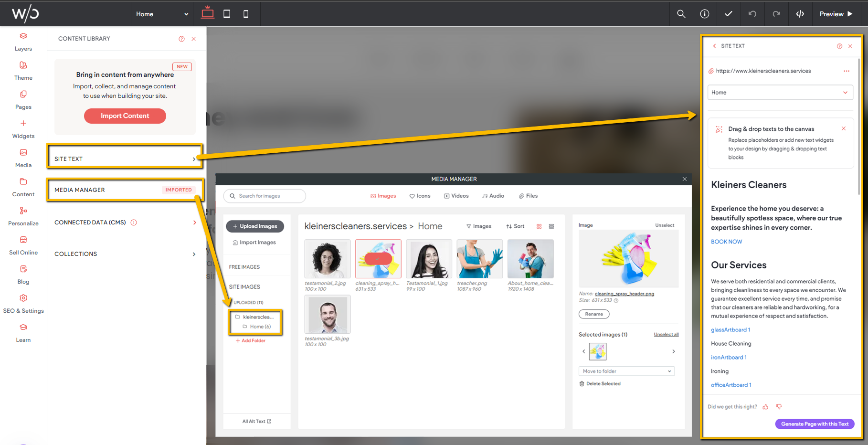Switch to list view in Media Manager
This screenshot has height=445, width=868.
(551, 226)
